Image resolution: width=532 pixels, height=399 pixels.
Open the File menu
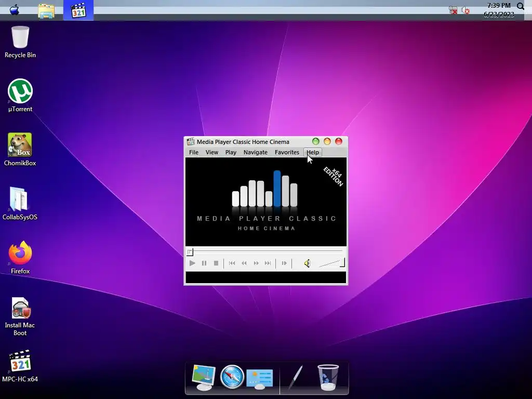(194, 152)
